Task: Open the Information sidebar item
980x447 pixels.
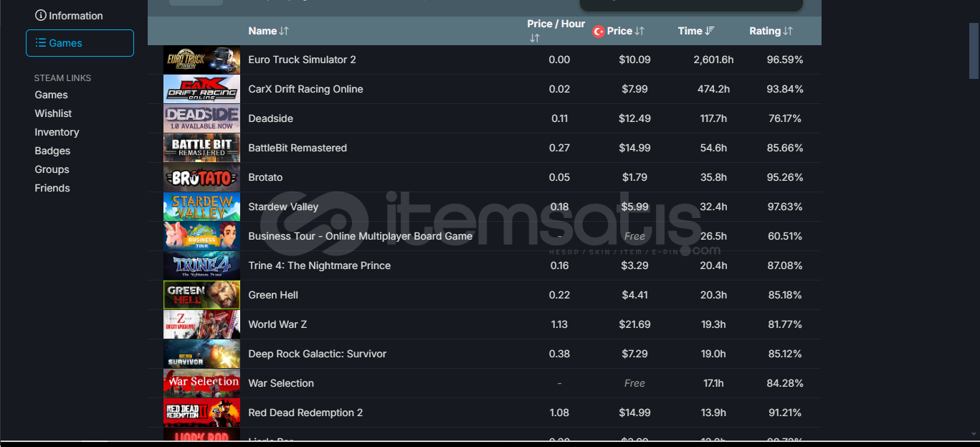Action: coord(69,16)
